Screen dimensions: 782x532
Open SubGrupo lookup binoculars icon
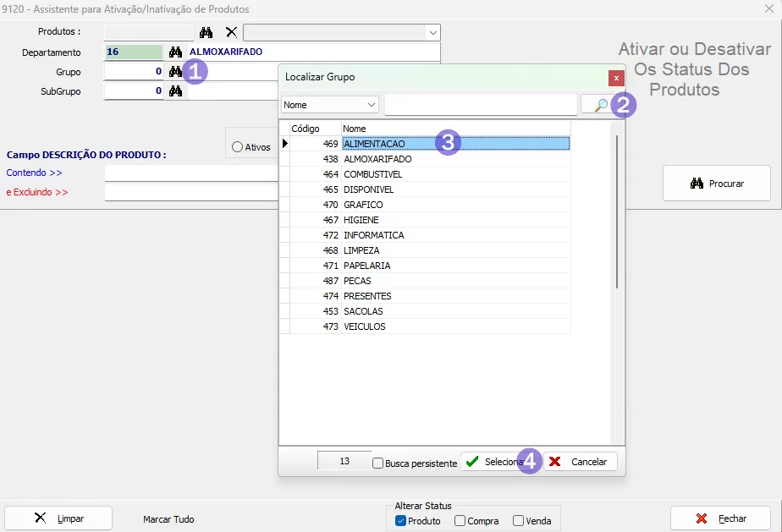[175, 91]
